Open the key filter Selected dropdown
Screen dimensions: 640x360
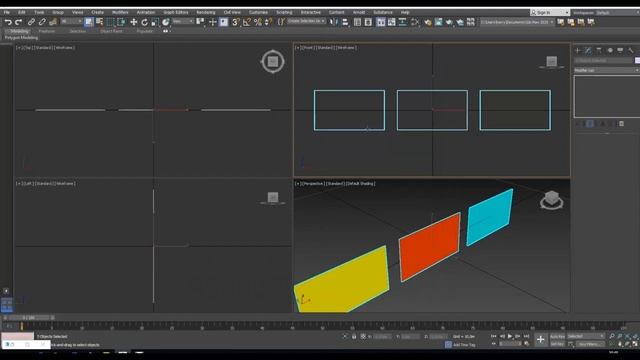pyautogui.click(x=586, y=336)
